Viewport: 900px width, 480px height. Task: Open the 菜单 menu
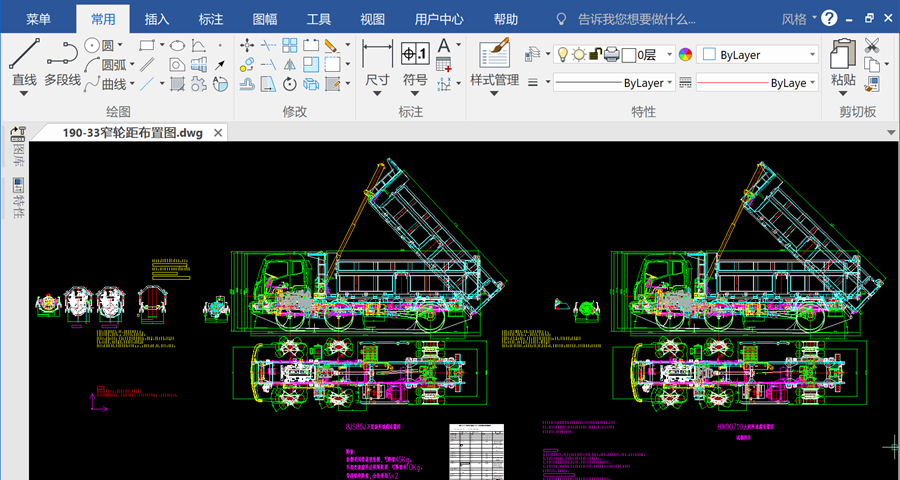[38, 19]
